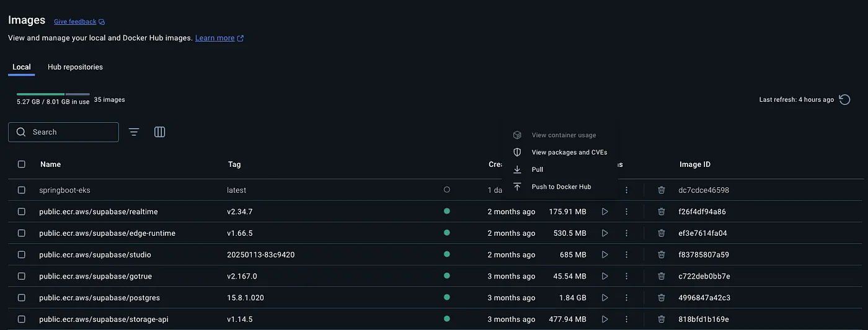Delete the supabase/edge-runtime image
This screenshot has width=868, height=330.
click(661, 233)
